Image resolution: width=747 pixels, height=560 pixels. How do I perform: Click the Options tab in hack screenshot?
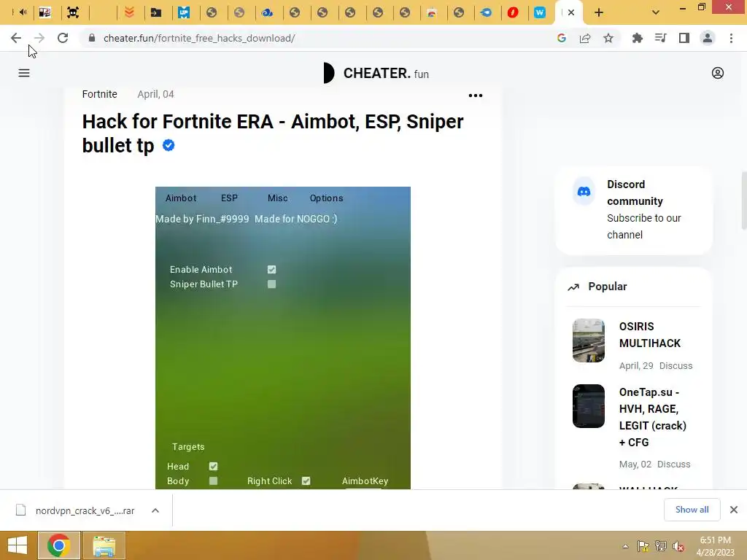click(x=326, y=198)
